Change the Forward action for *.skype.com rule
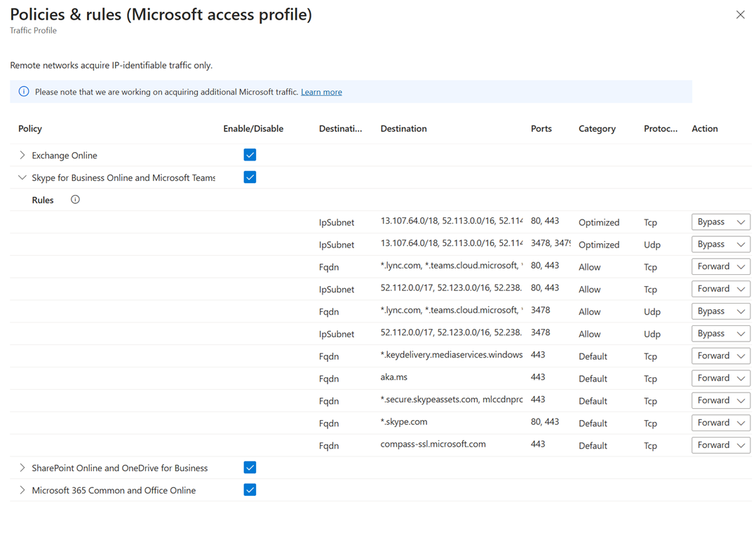 (x=720, y=422)
